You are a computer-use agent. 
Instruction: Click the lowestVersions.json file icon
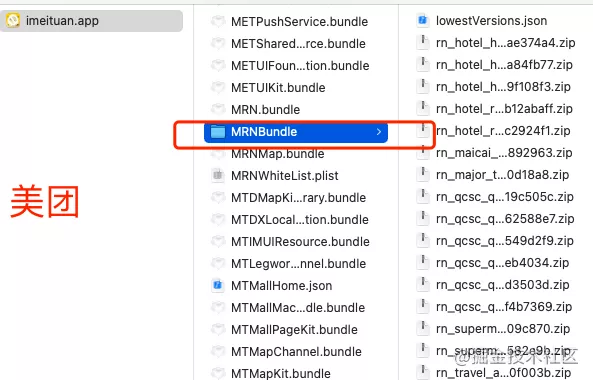point(422,20)
